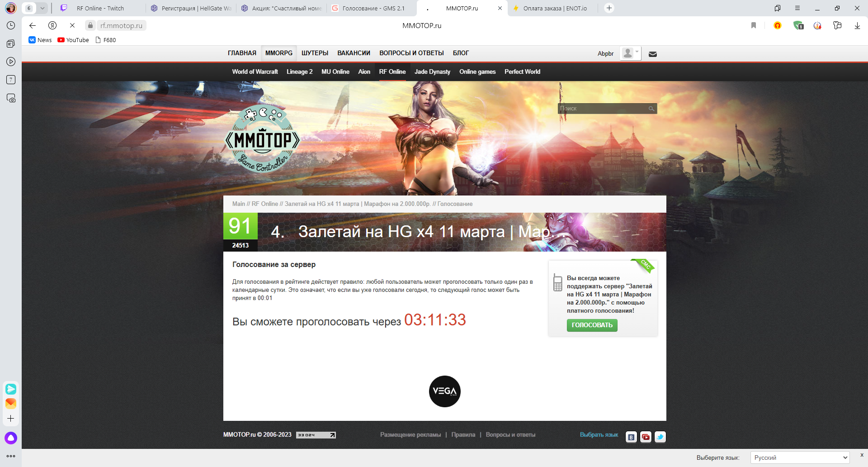868x467 pixels.
Task: Select Online games link
Action: coord(478,71)
